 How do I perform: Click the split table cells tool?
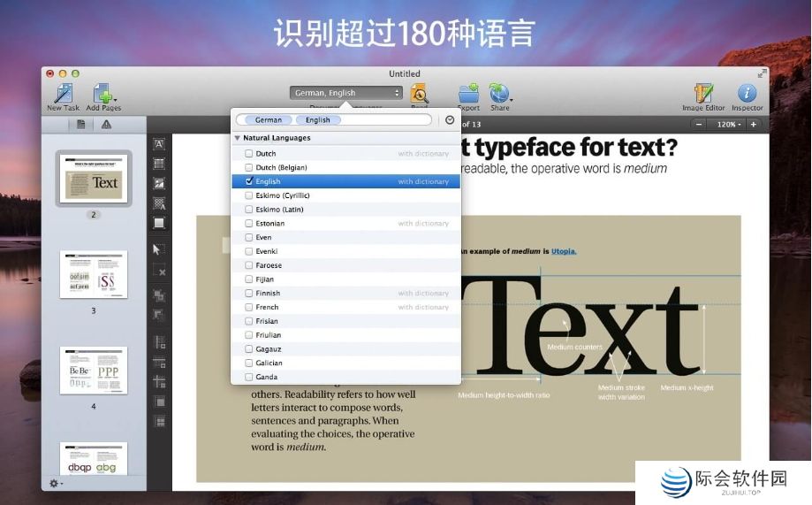[160, 422]
